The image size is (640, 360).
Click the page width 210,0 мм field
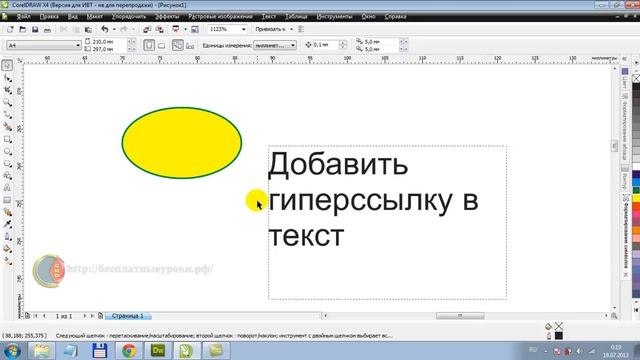pos(109,42)
